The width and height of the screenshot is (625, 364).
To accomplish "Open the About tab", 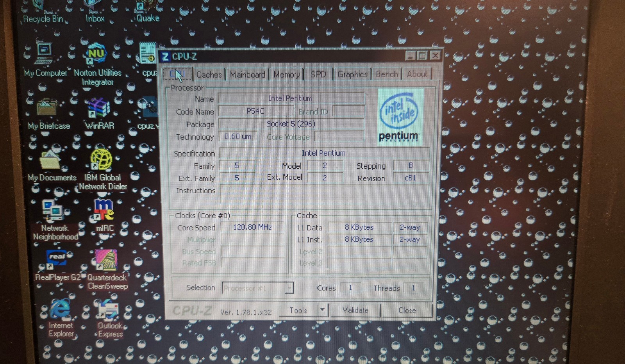I will (x=417, y=74).
